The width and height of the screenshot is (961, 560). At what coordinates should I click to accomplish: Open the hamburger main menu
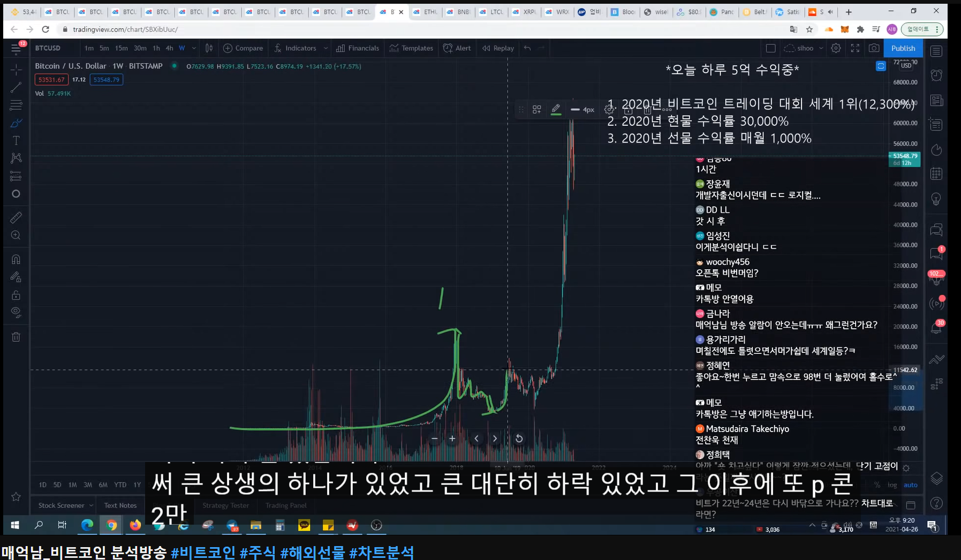pyautogui.click(x=16, y=49)
